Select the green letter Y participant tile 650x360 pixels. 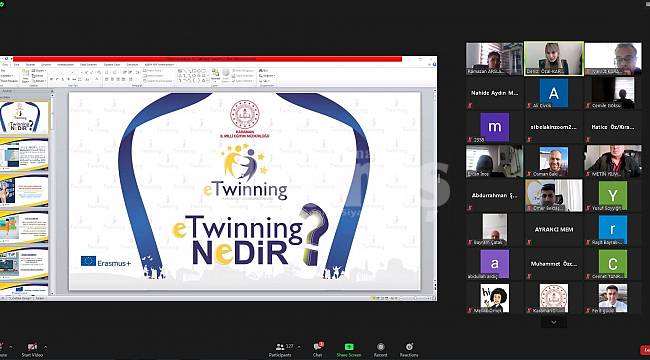613,195
